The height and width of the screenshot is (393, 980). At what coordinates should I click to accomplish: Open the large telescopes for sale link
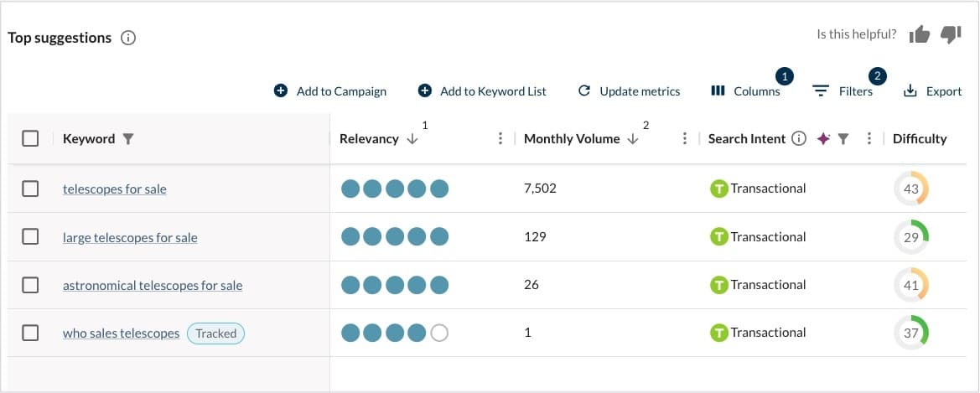(x=130, y=238)
